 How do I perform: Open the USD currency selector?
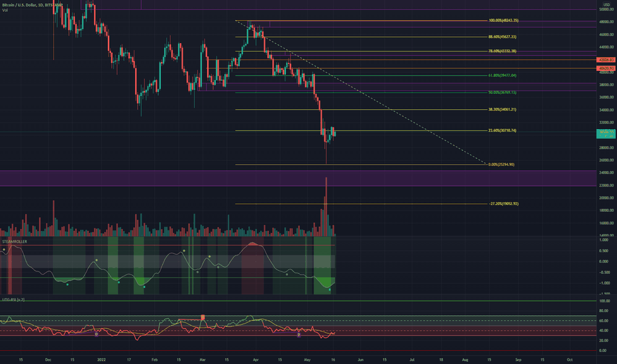click(x=606, y=5)
